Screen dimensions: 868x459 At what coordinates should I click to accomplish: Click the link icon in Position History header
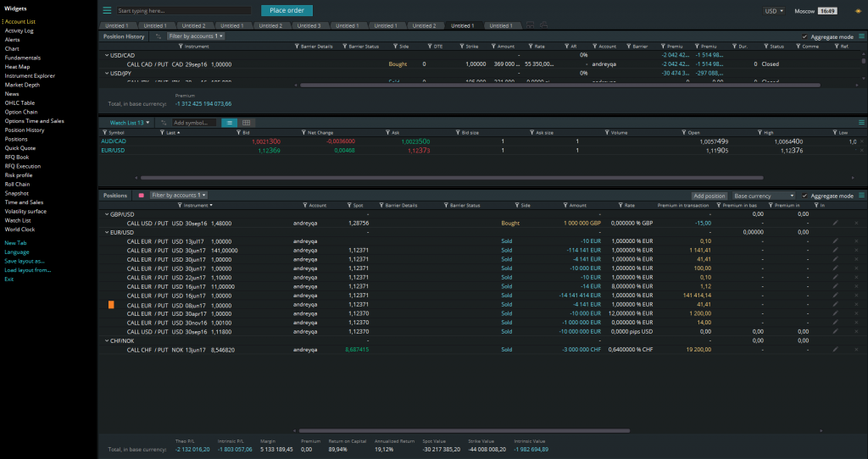(159, 36)
